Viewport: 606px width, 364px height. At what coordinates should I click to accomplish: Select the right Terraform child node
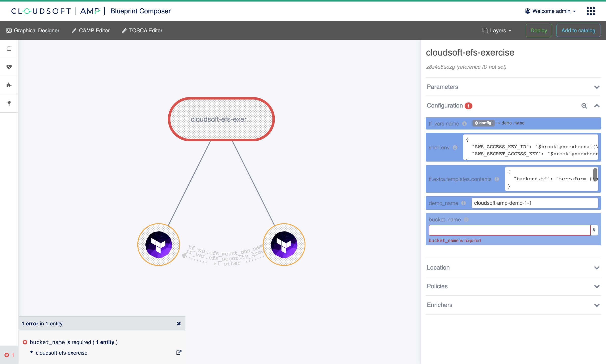[x=284, y=245]
